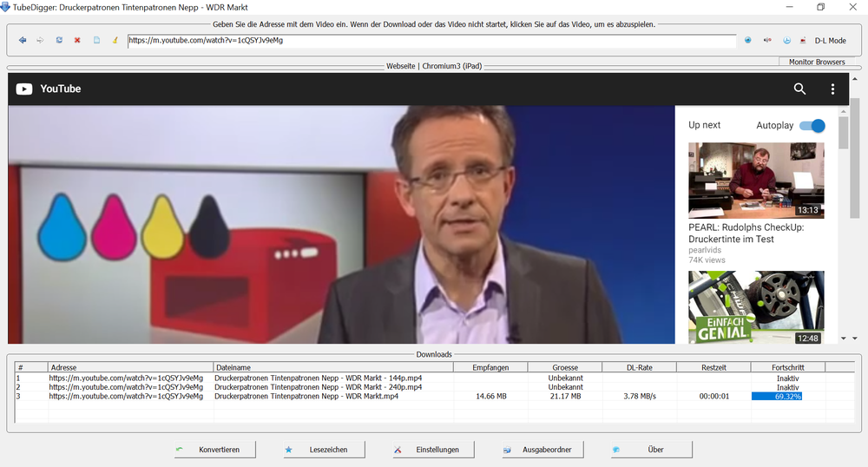
Task: Select the 240p.mp4 download row filename
Action: 319,387
